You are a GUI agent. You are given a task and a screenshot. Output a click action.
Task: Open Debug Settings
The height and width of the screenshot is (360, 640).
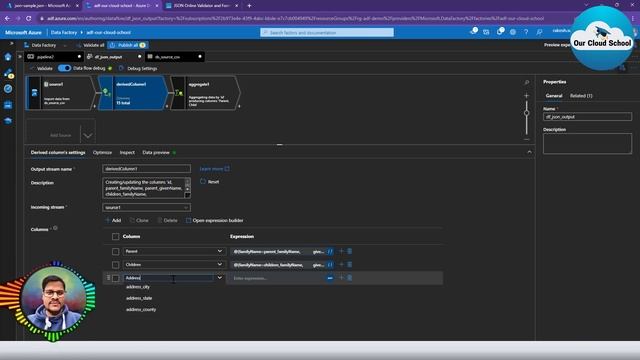click(138, 68)
